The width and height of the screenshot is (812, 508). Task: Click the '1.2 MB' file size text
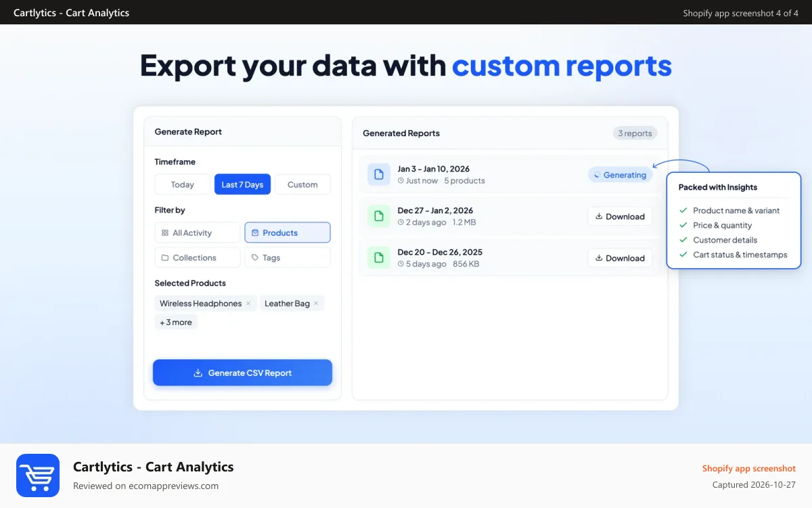(464, 222)
